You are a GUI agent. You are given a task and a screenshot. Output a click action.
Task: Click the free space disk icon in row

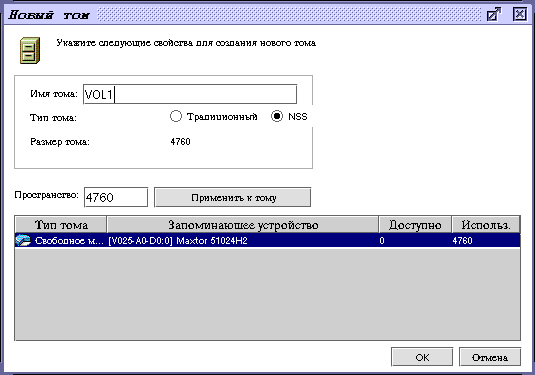point(23,241)
